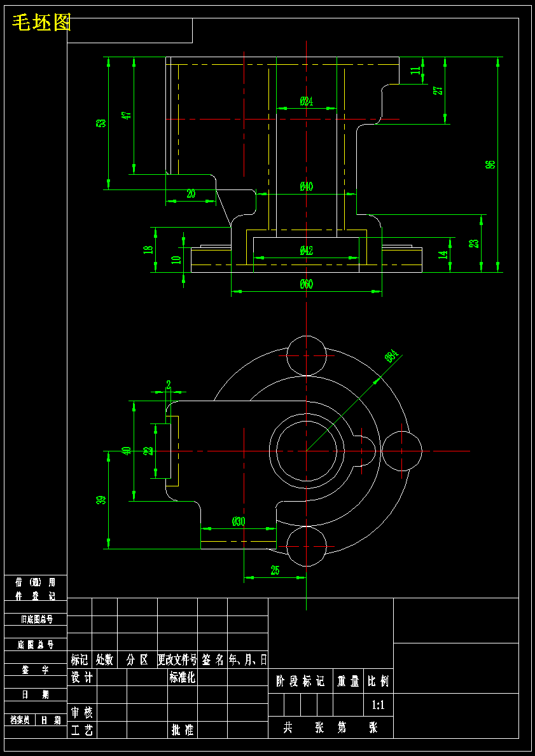Click the vertical dimension value 10
The height and width of the screenshot is (756, 535).
(177, 259)
